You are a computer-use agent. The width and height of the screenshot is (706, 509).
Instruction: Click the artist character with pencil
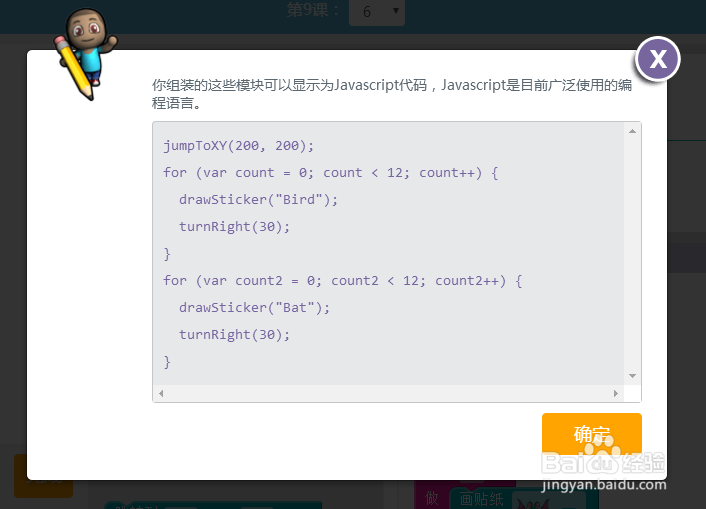coord(86,53)
